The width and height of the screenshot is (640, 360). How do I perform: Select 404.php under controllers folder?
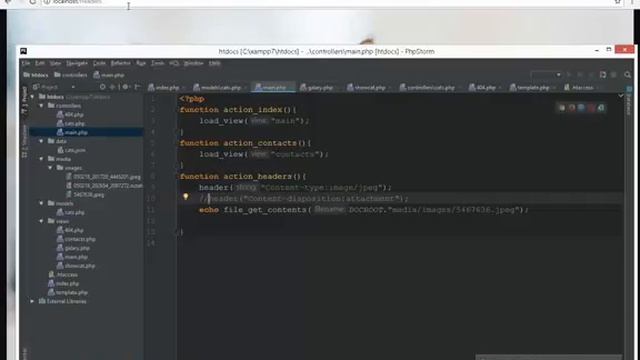coord(70,115)
